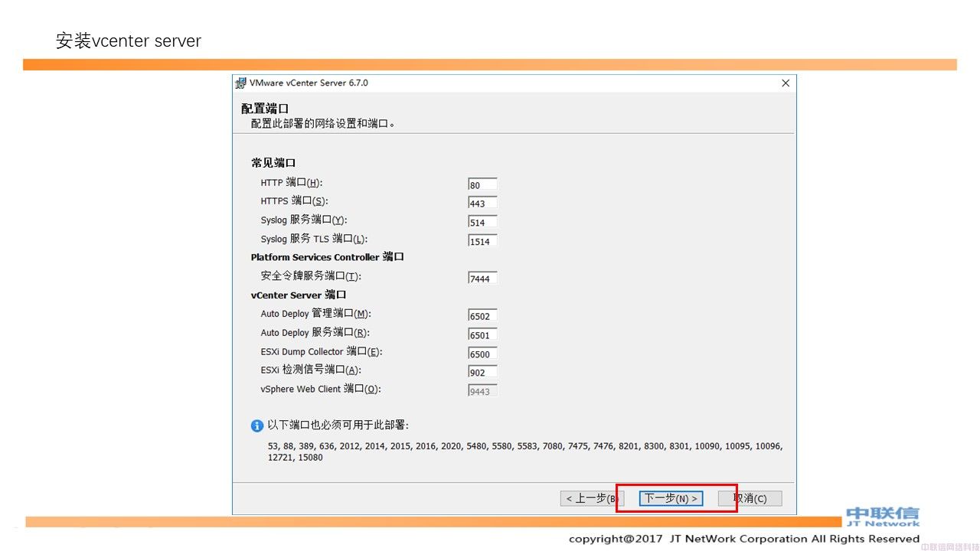Click the 'ESXi Dump Collector 端口(E):' label

(x=322, y=351)
